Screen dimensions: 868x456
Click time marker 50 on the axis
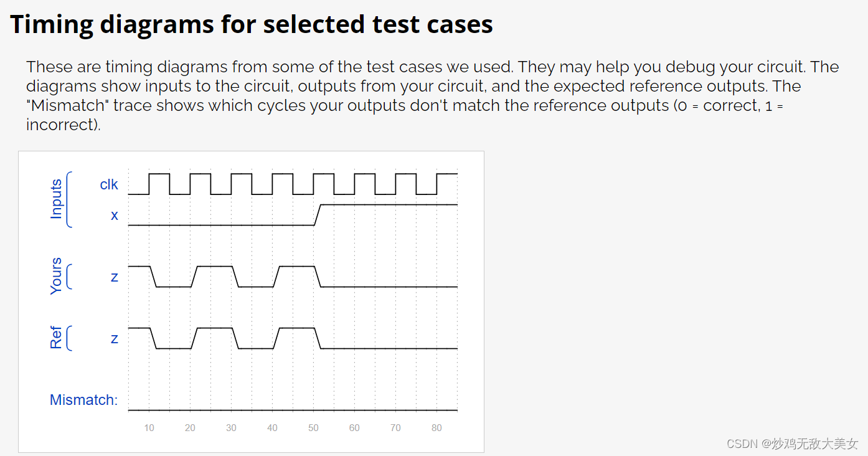click(x=313, y=428)
